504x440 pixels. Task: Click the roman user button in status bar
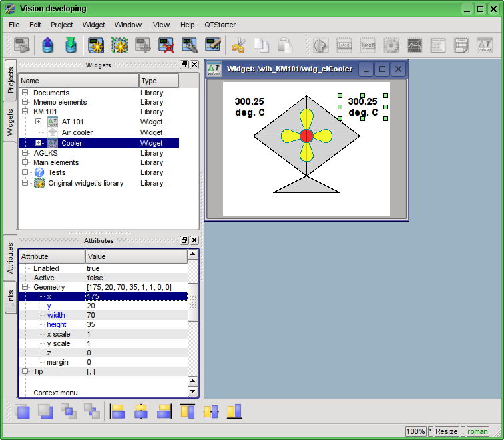tap(477, 431)
